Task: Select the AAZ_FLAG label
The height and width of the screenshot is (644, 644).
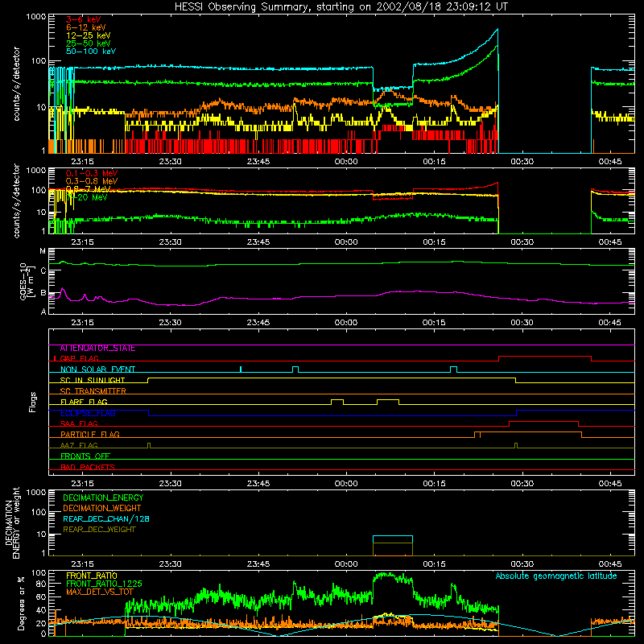Action: (79, 445)
